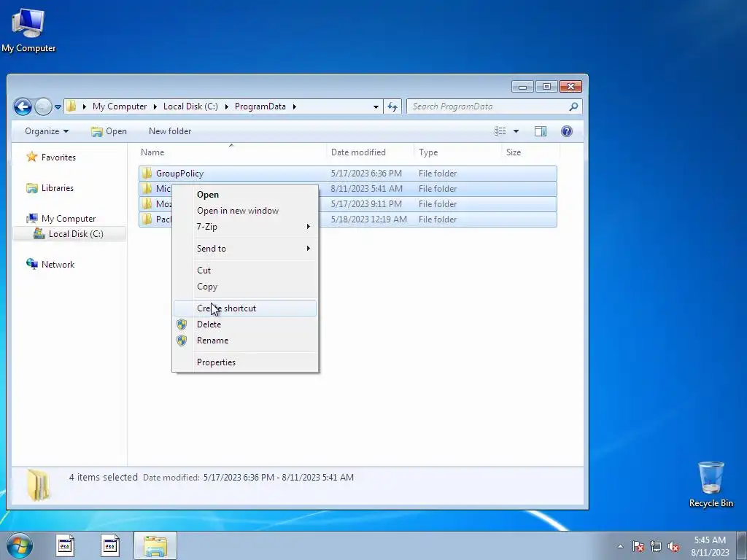The image size is (747, 560).
Task: Expand the 7-Zip submenu
Action: (x=245, y=227)
